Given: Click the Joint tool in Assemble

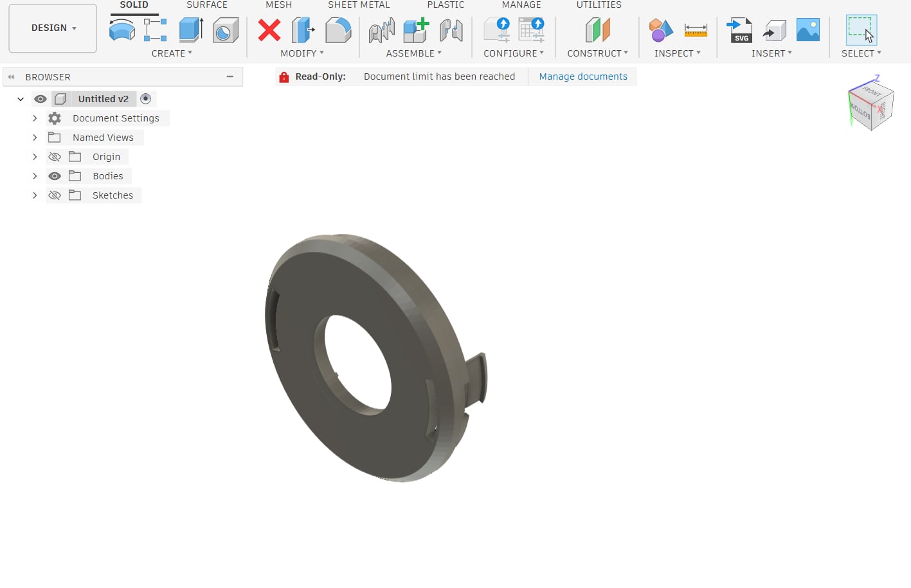Looking at the screenshot, I should (381, 30).
